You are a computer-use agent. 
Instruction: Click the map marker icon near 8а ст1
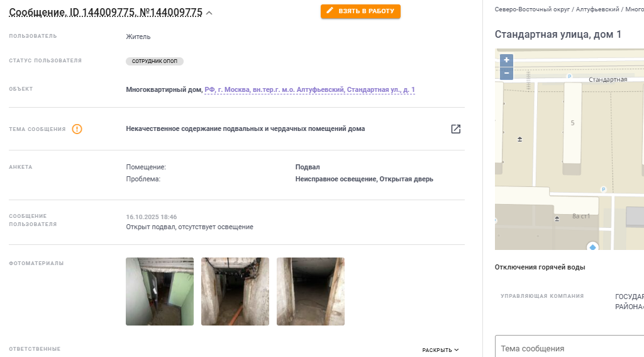(557, 219)
